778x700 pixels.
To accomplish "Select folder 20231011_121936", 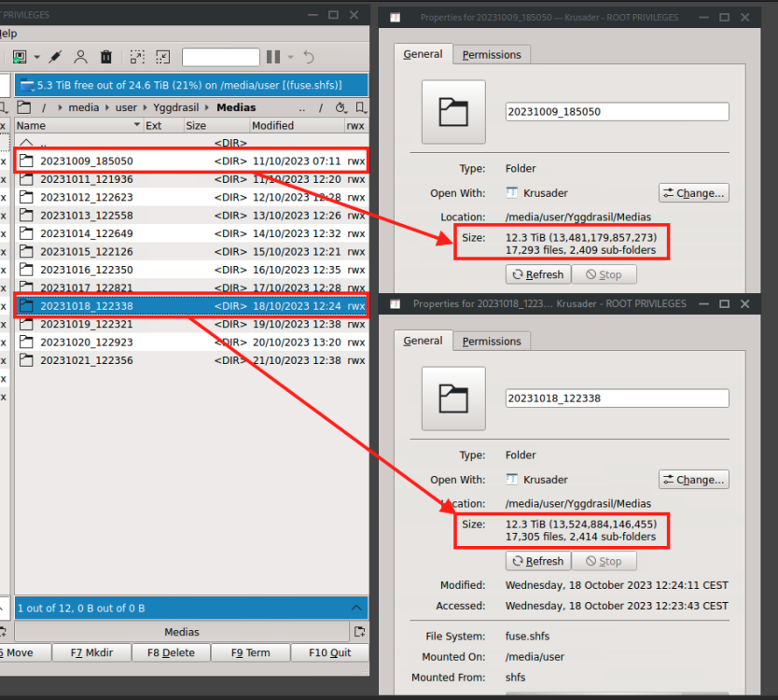I will (x=191, y=179).
